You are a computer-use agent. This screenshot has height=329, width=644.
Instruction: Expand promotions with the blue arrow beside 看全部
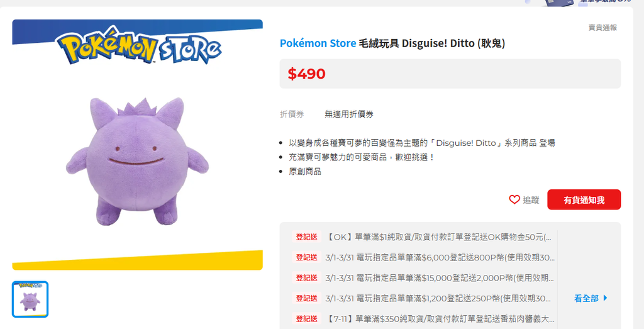coord(606,298)
